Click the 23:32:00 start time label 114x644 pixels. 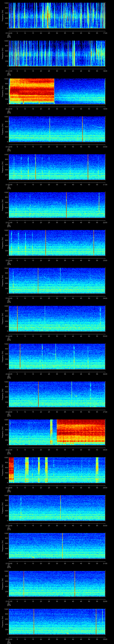[9, 639]
